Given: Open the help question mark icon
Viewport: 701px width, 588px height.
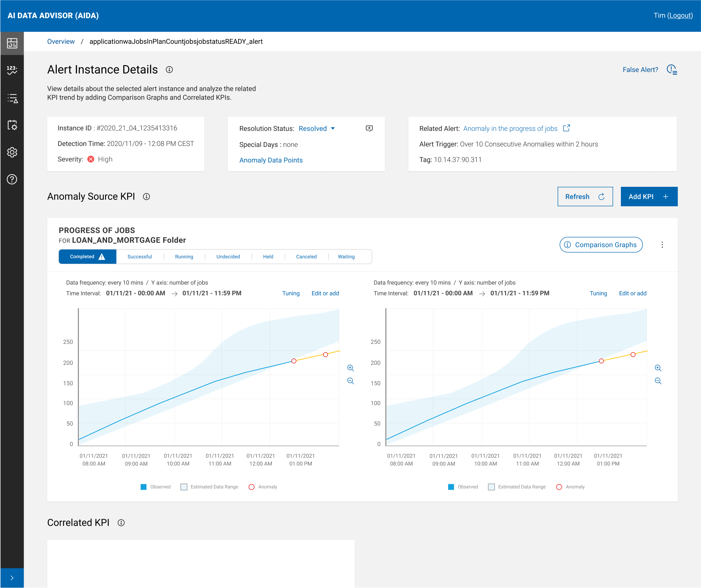Looking at the screenshot, I should 12,179.
